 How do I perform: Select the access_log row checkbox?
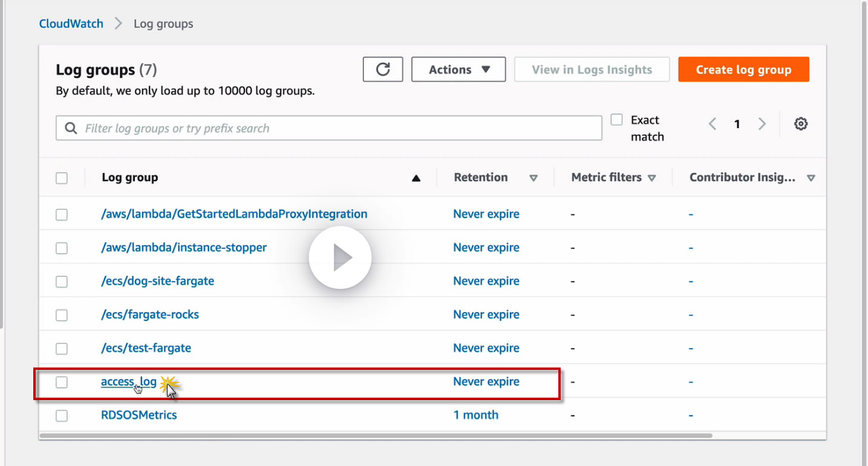[x=62, y=382]
